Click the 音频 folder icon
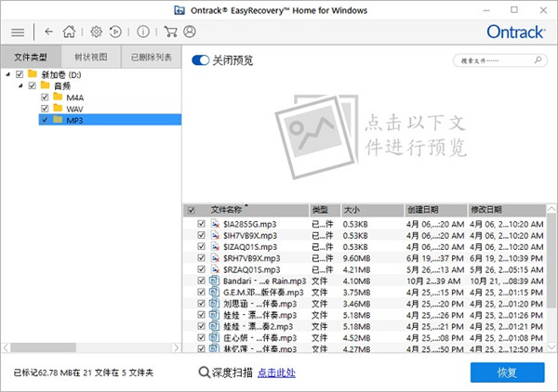The width and height of the screenshot is (558, 392). click(x=45, y=85)
